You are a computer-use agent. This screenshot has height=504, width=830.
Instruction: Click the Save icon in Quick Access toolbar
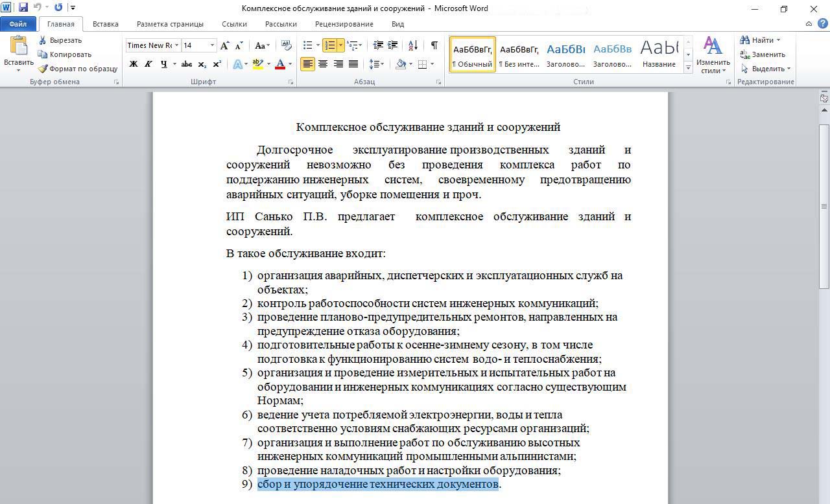23,8
